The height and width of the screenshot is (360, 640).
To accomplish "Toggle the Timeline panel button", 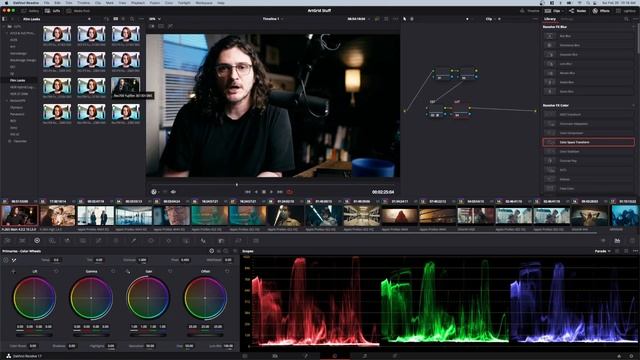I will coord(530,11).
